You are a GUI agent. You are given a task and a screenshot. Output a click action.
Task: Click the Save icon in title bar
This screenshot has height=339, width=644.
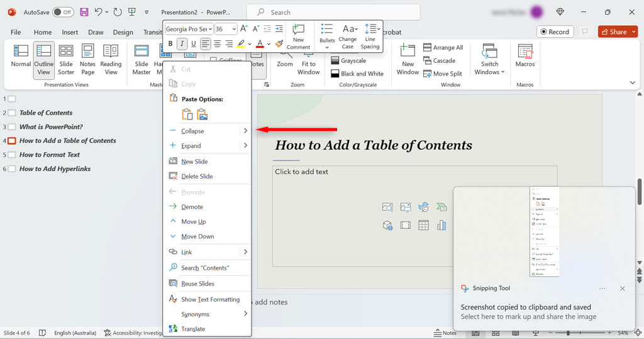[x=83, y=12]
